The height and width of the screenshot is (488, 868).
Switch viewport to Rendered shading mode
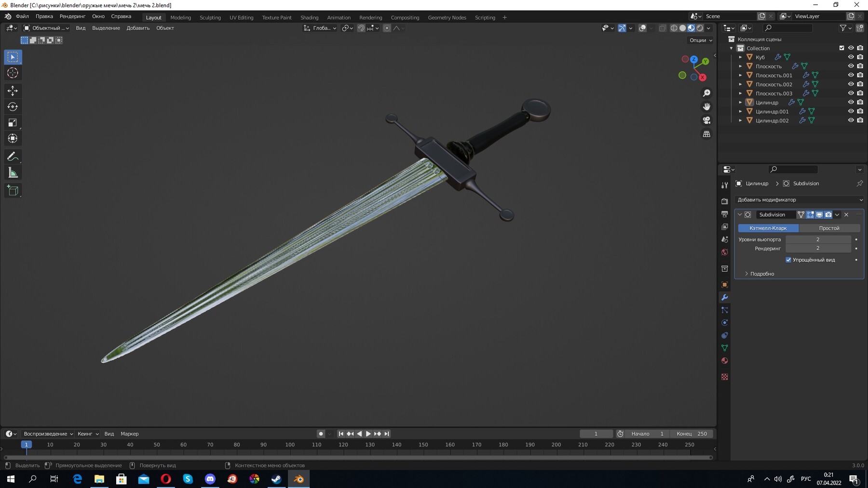[700, 28]
